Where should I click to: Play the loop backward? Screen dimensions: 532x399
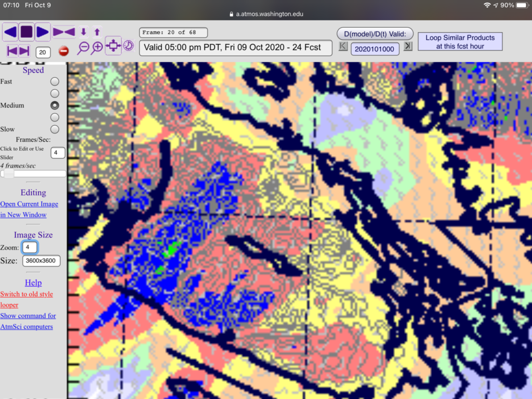10,32
